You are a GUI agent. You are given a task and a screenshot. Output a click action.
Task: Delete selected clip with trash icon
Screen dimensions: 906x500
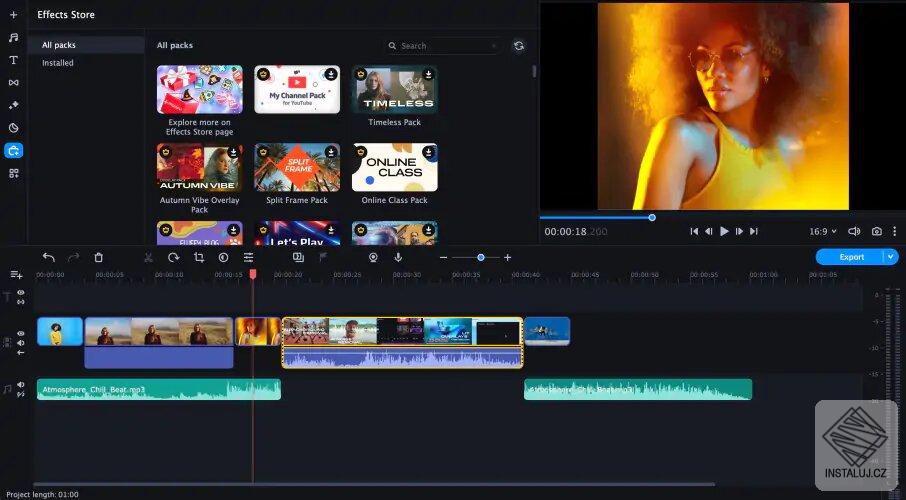tap(99, 258)
